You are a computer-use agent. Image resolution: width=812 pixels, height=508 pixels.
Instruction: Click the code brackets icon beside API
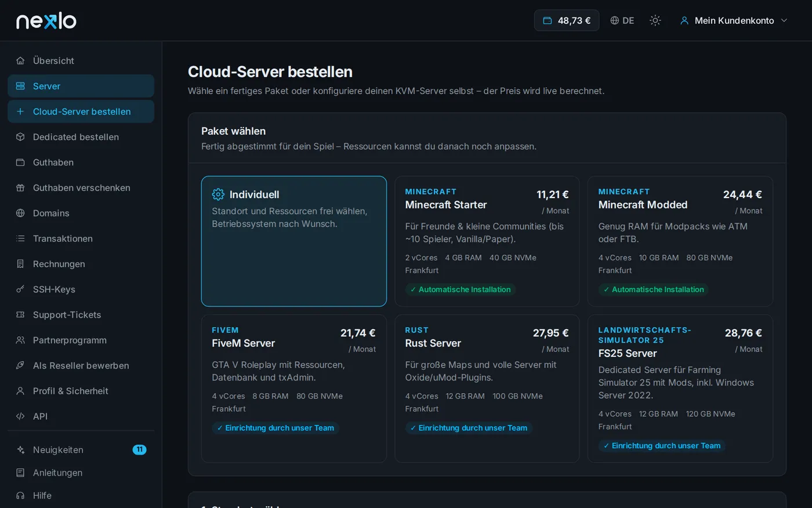(x=20, y=416)
